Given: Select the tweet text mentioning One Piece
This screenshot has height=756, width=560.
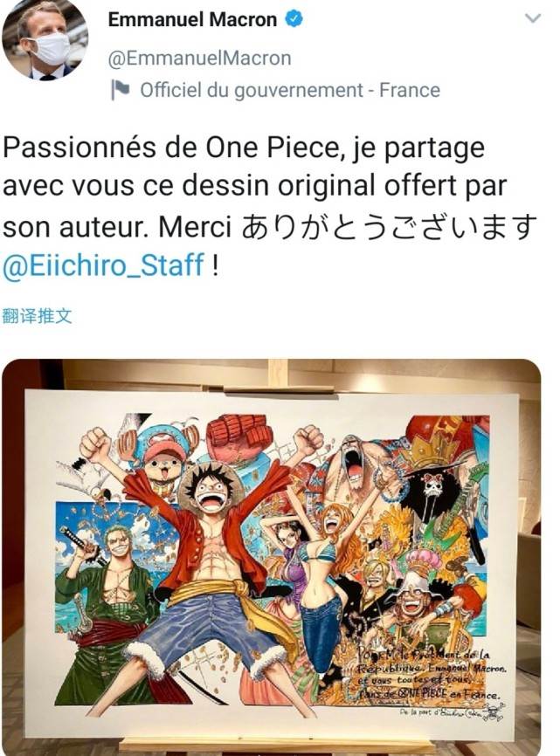Looking at the screenshot, I should click(269, 205).
